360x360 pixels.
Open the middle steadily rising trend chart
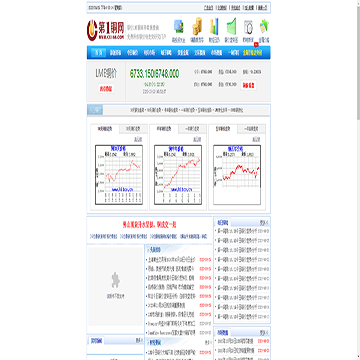[178, 175]
